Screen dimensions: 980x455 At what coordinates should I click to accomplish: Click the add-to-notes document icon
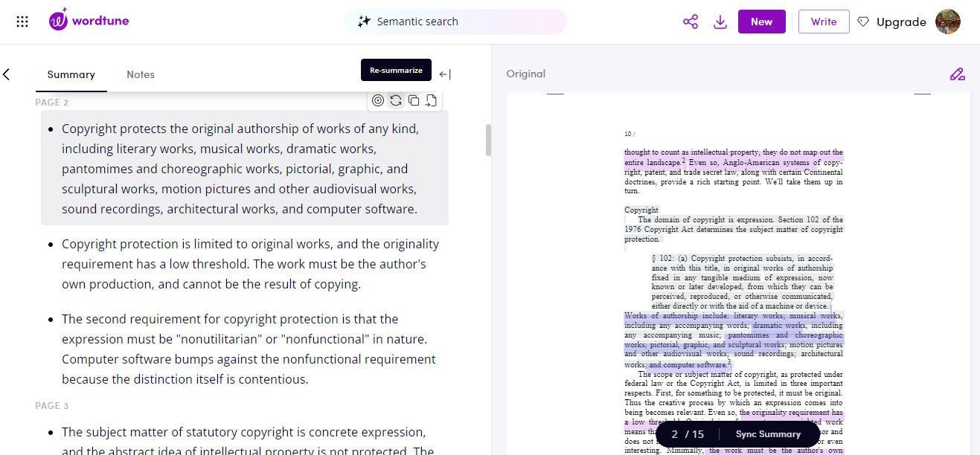pyautogui.click(x=431, y=100)
